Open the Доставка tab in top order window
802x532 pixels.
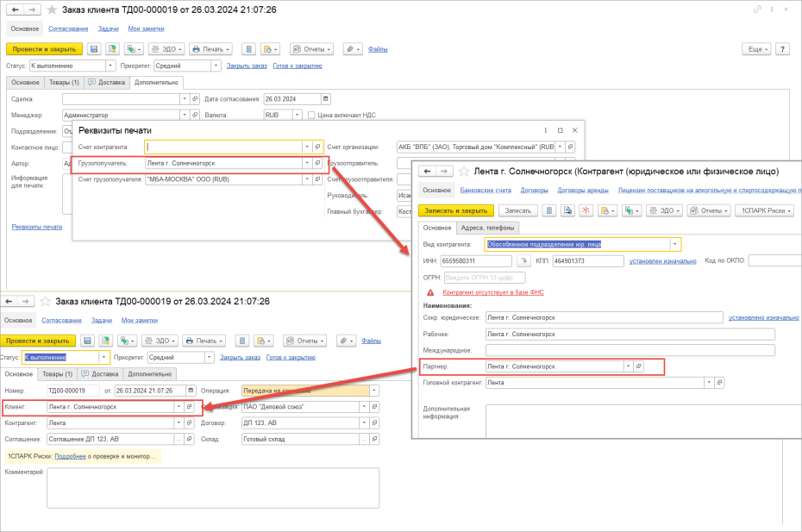click(x=107, y=83)
